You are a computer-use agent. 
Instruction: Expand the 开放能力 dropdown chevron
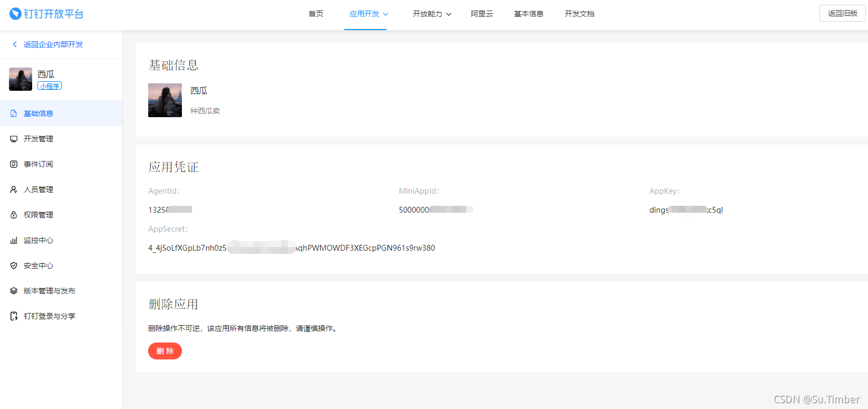pos(449,14)
